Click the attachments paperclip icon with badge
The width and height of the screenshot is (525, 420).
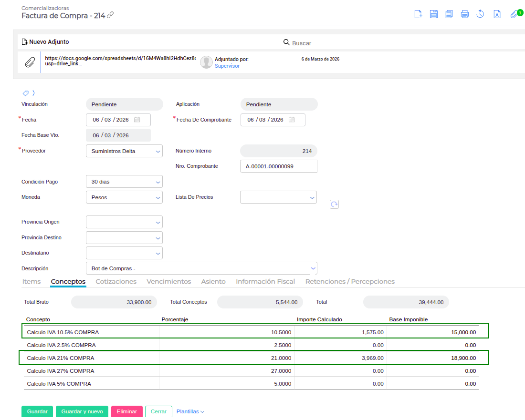pyautogui.click(x=514, y=14)
